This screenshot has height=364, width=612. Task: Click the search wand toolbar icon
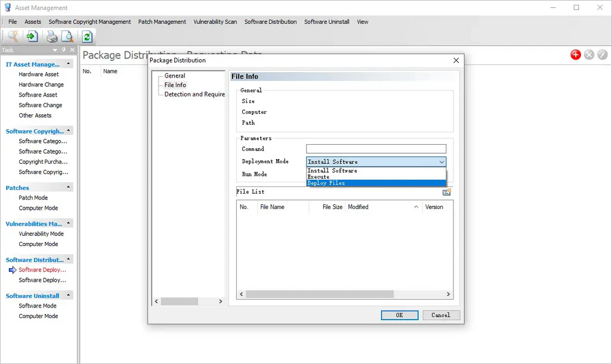(13, 36)
